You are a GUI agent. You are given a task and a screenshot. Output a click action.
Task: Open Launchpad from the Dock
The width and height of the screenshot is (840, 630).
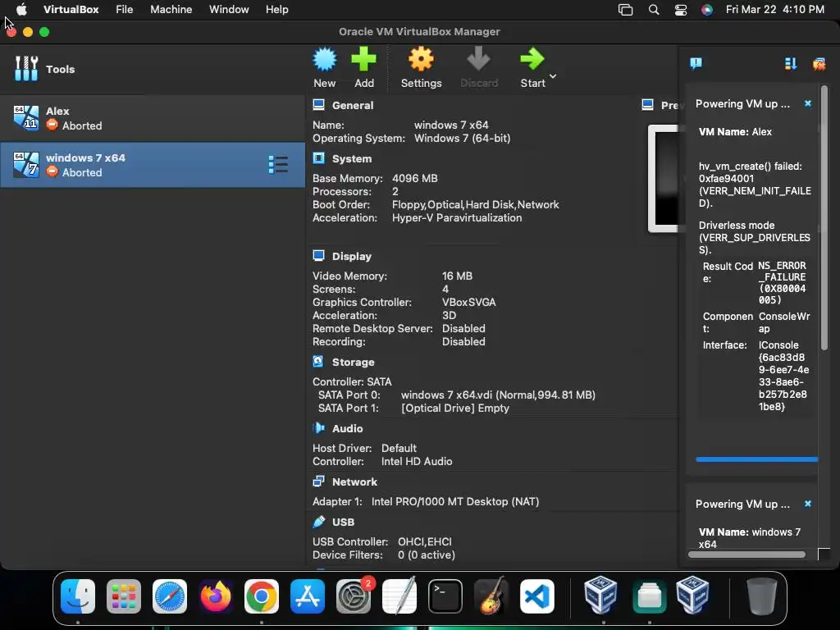pos(124,596)
